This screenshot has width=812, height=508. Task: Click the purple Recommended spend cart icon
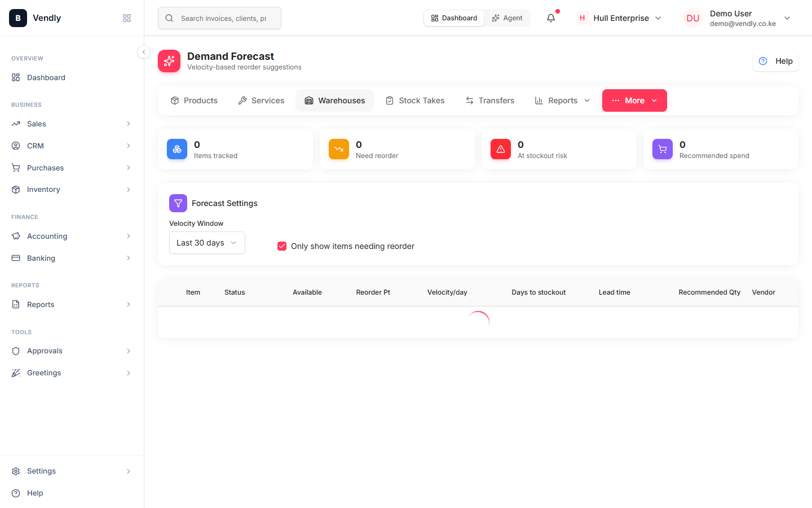pyautogui.click(x=663, y=149)
